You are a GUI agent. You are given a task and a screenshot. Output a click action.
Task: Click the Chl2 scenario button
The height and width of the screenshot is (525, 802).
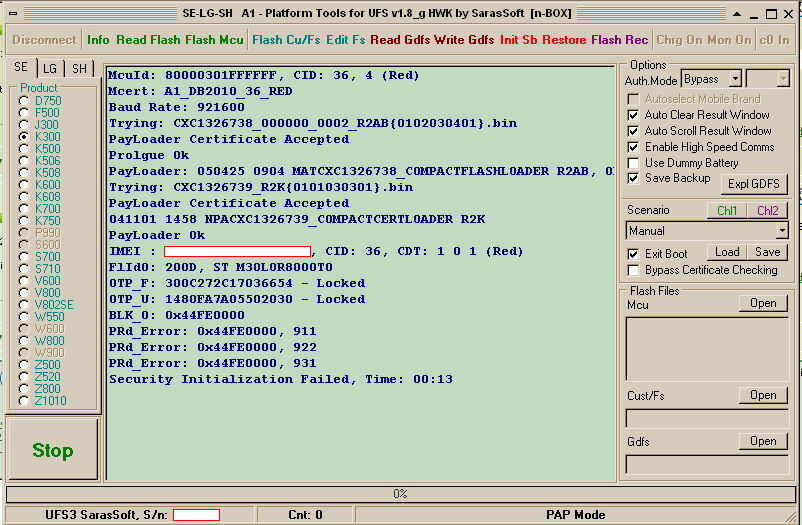[767, 210]
